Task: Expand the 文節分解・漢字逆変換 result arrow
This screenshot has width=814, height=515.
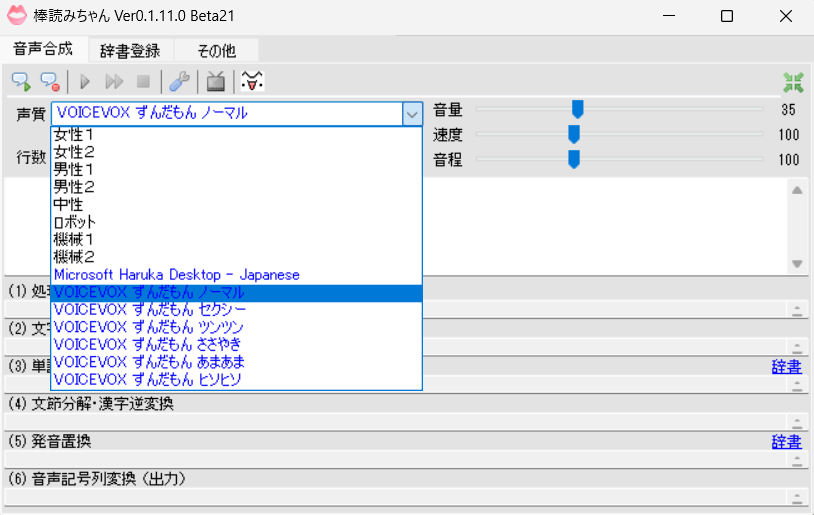Action: tap(797, 423)
